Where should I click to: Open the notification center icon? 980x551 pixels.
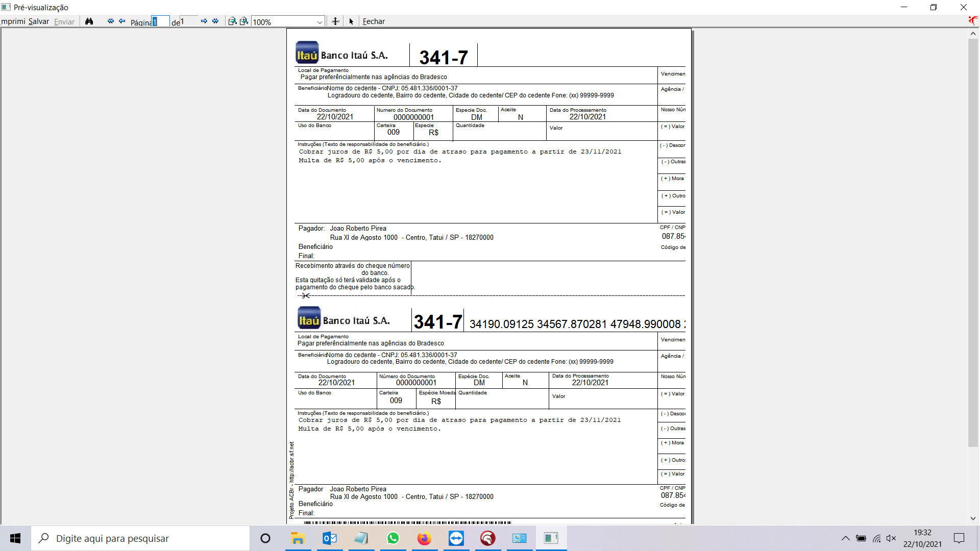pyautogui.click(x=959, y=538)
